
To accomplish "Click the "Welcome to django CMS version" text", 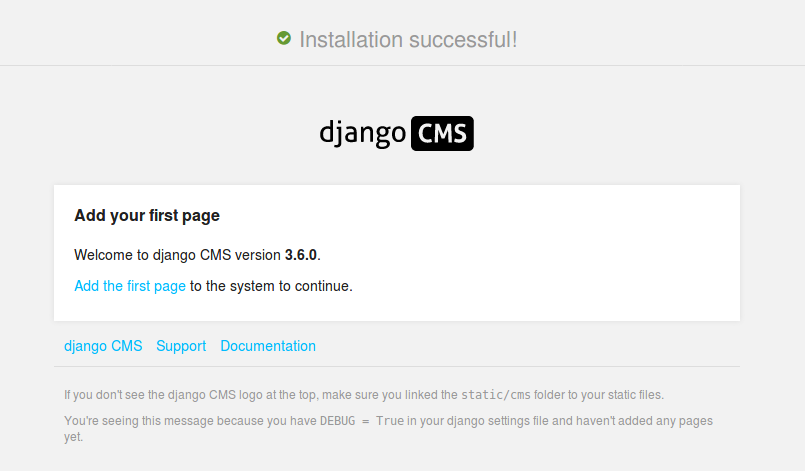I will coord(178,255).
